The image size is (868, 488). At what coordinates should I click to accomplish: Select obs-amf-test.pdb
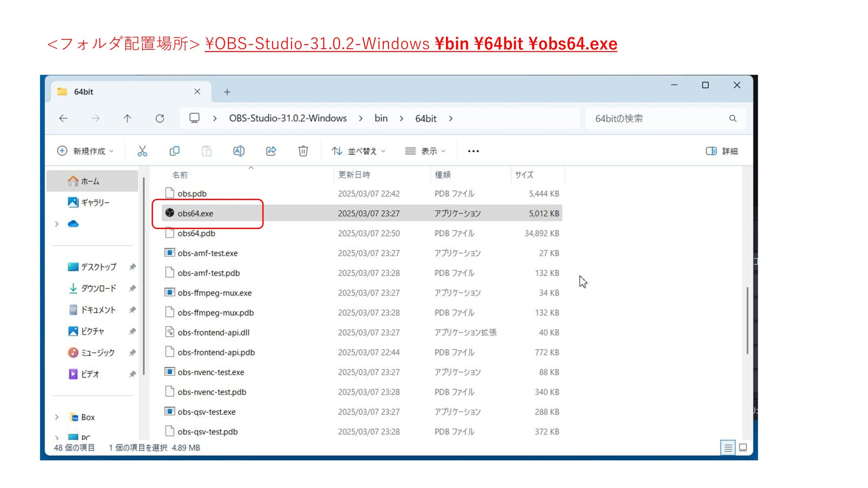[362, 273]
